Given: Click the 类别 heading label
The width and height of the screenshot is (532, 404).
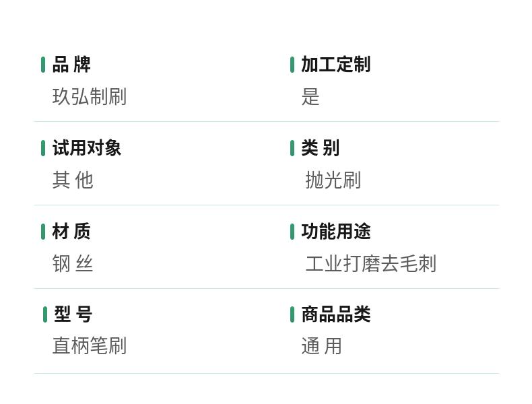Looking at the screenshot, I should pos(321,148).
